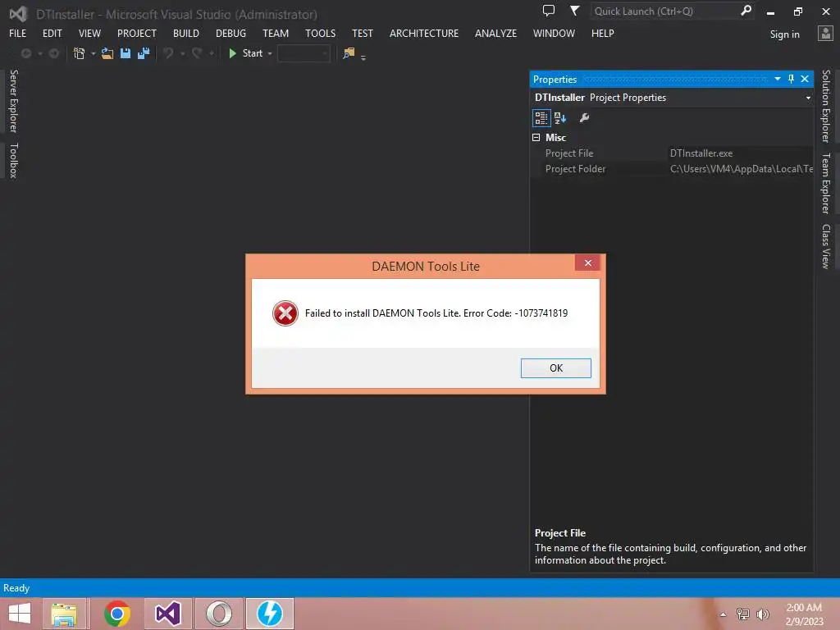Viewport: 840px width, 630px height.
Task: Close the Properties panel
Action: [805, 79]
